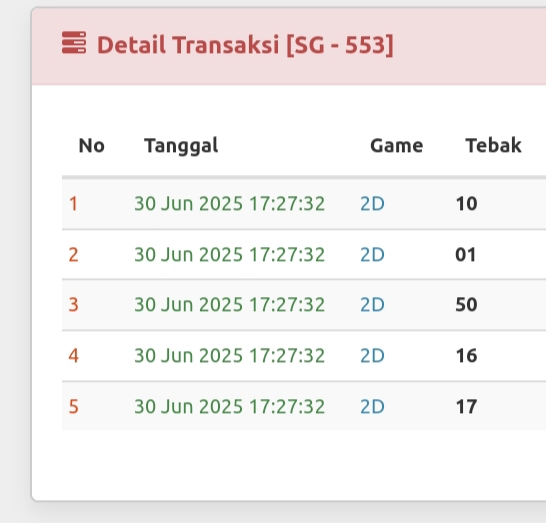
Task: Click Tebak value 50
Action: (x=466, y=305)
